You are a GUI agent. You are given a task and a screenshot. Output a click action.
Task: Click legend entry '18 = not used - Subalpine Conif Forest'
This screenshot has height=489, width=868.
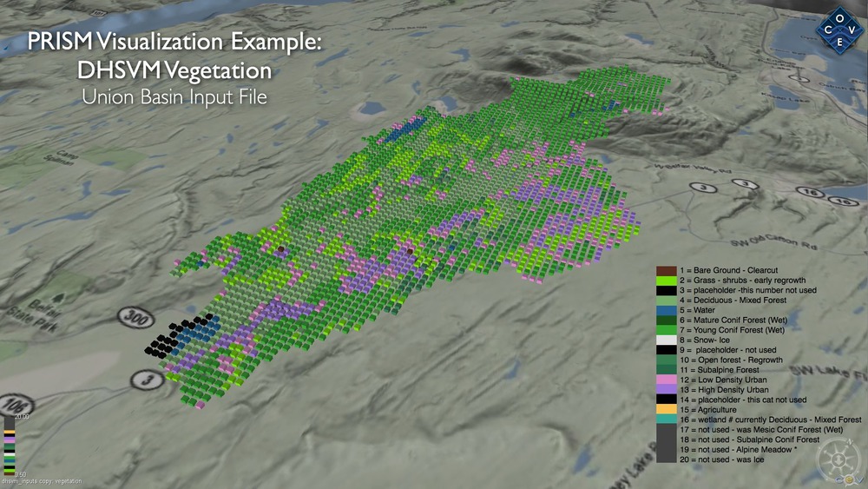(x=750, y=439)
